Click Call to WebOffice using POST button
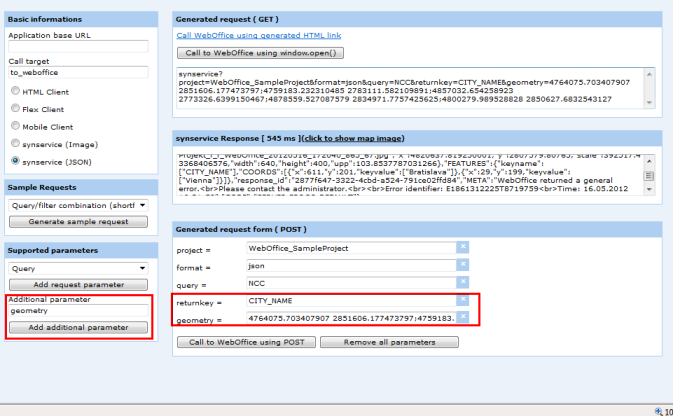Image resolution: width=673 pixels, height=416 pixels. [246, 342]
